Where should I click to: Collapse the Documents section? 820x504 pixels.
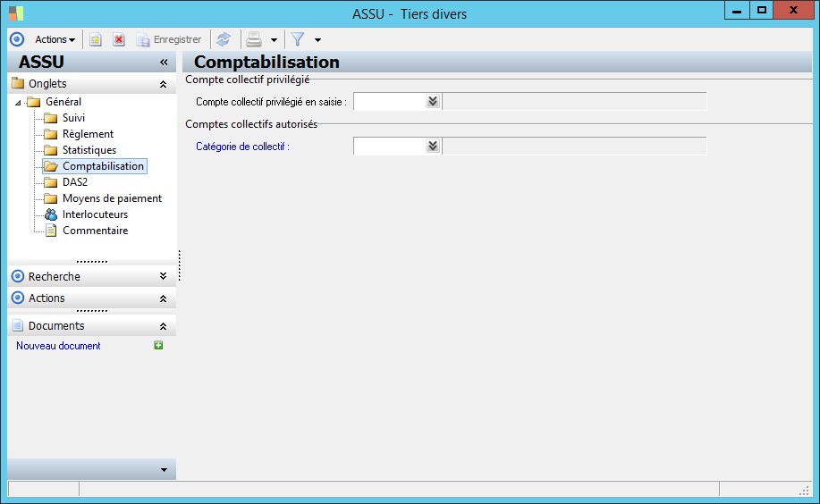coord(163,326)
